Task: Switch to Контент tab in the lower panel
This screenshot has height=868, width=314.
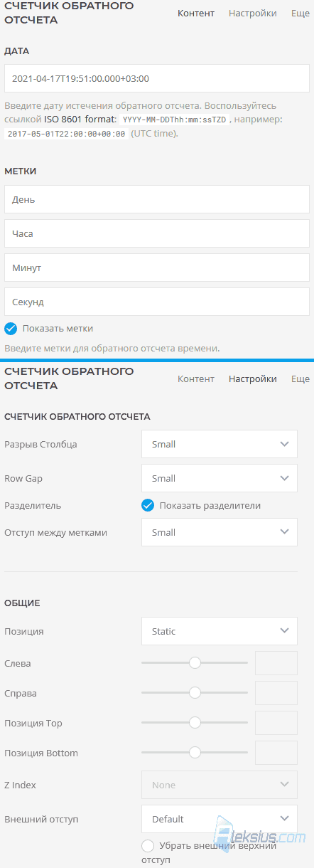Action: [196, 379]
